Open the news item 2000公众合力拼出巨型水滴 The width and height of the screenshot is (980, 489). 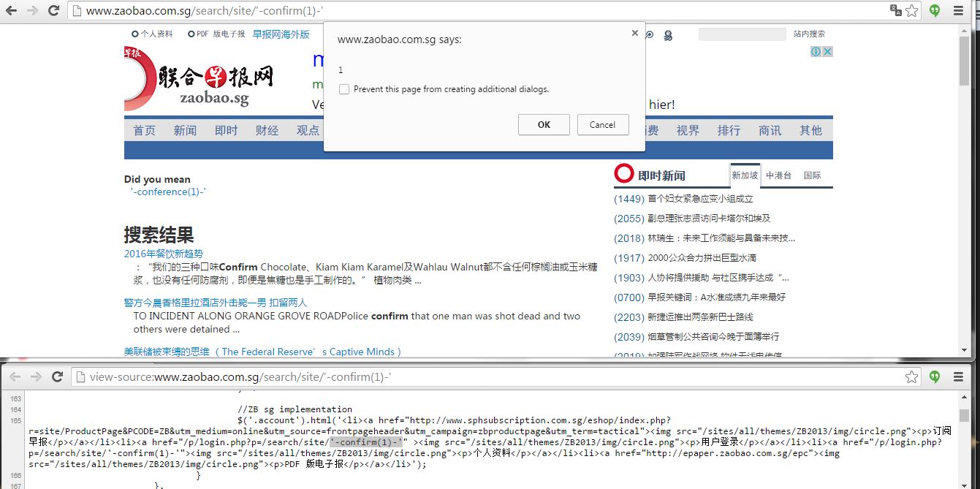[x=702, y=257]
